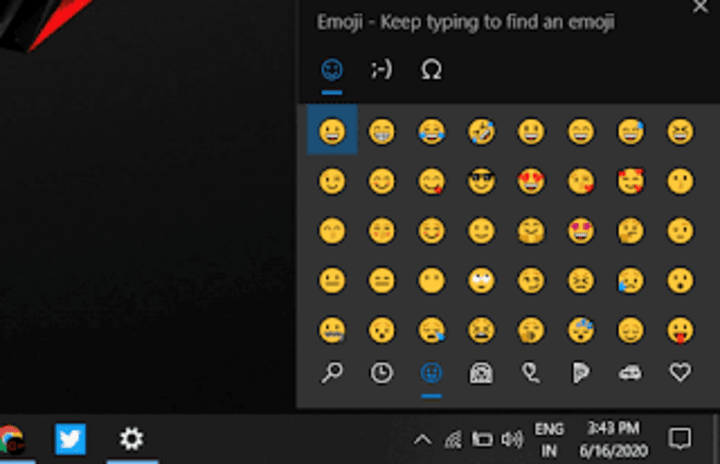Screen dimensions: 720x464
Task: Select the yawning face covering mouth
Action: pos(531,330)
